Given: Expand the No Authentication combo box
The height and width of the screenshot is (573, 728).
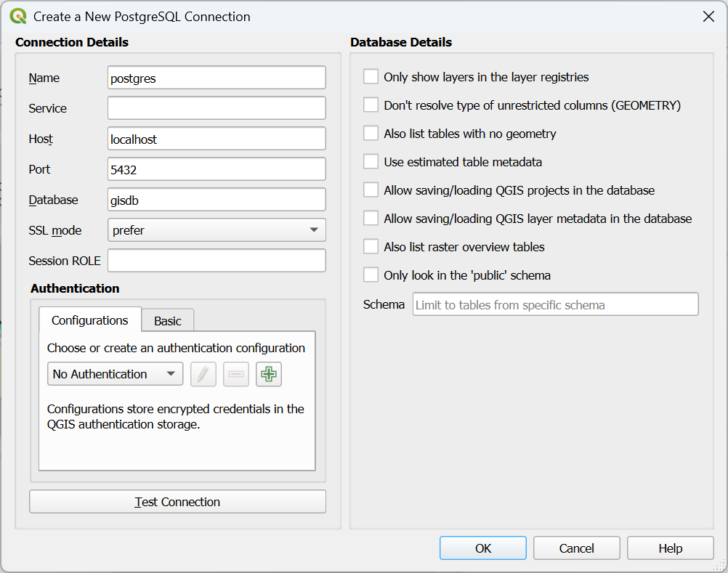Looking at the screenshot, I should (x=115, y=374).
